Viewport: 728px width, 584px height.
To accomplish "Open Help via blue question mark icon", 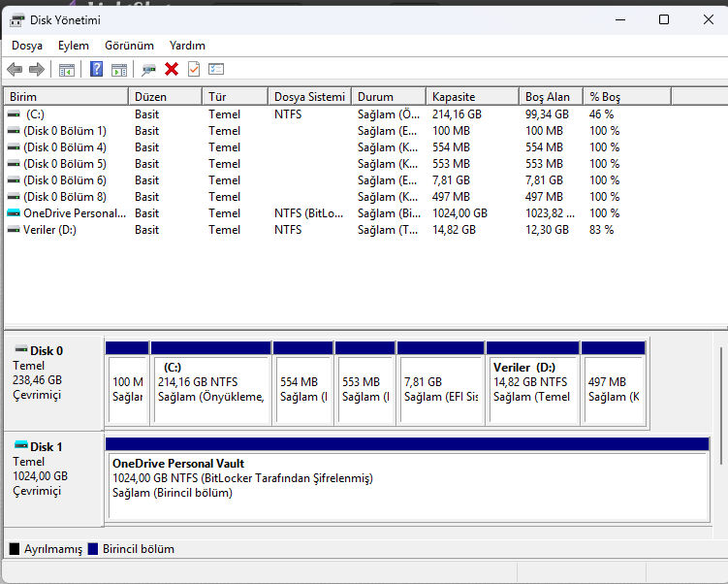I will point(96,69).
